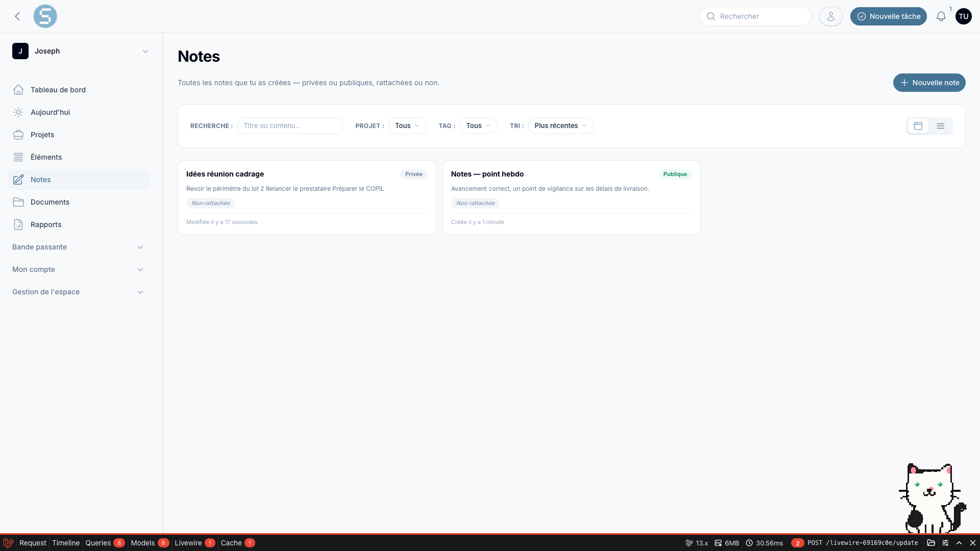Viewport: 980px width, 551px height.
Task: Open the Idées réunion cadrage note
Action: (x=307, y=198)
